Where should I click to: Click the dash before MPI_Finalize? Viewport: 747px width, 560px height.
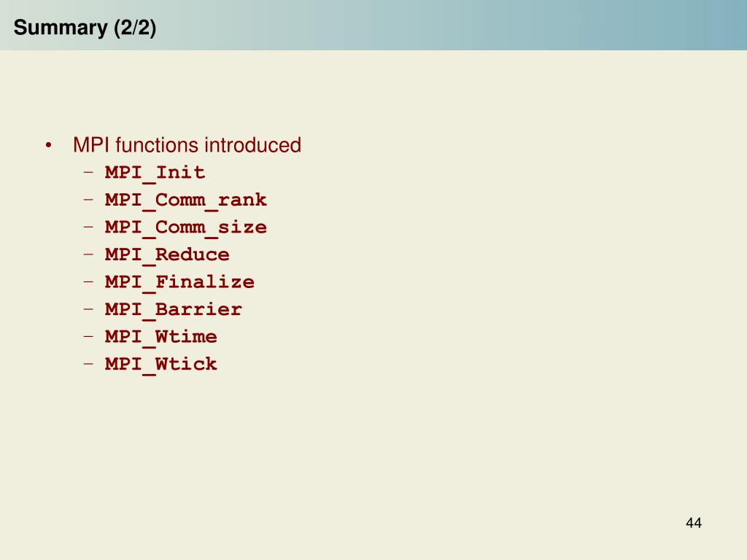click(x=88, y=281)
